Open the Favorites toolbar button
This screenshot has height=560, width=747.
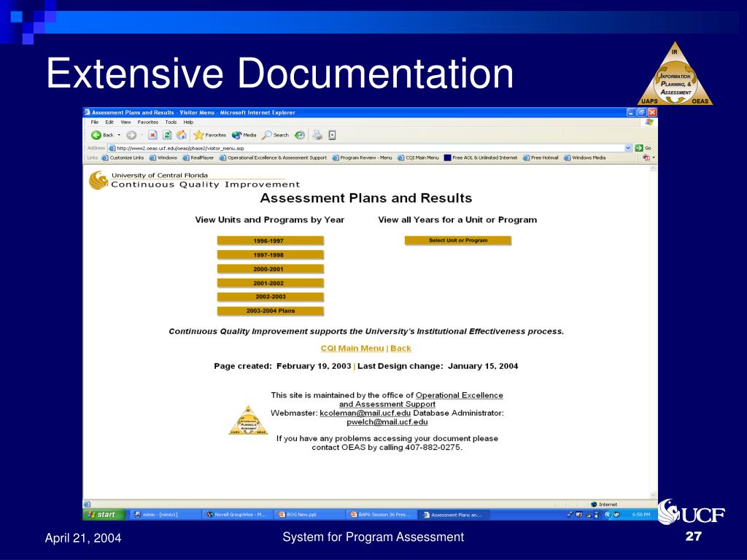click(209, 135)
